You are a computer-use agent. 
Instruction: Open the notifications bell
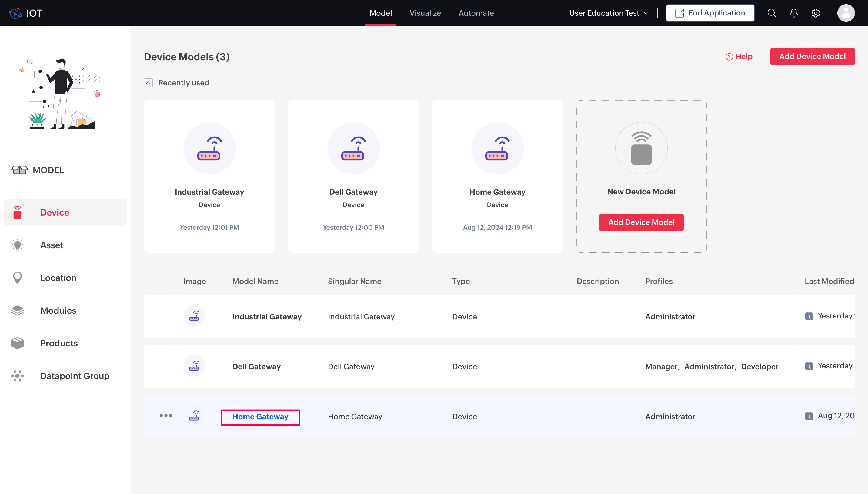click(x=793, y=13)
